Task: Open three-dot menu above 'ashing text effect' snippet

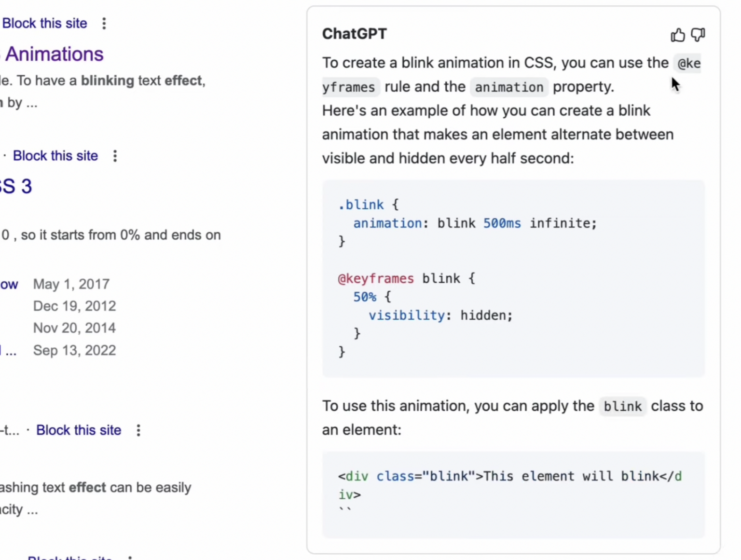Action: (x=138, y=430)
